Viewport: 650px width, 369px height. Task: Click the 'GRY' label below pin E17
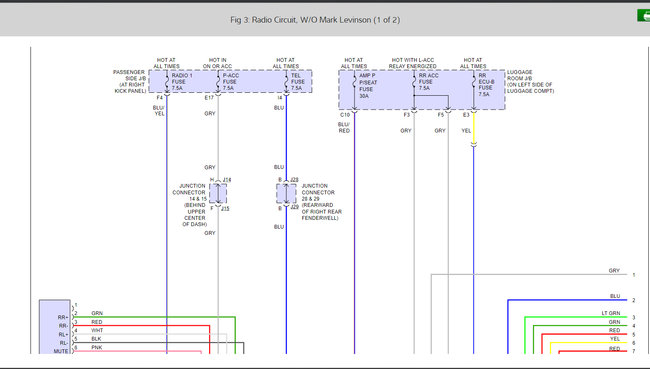pos(210,114)
